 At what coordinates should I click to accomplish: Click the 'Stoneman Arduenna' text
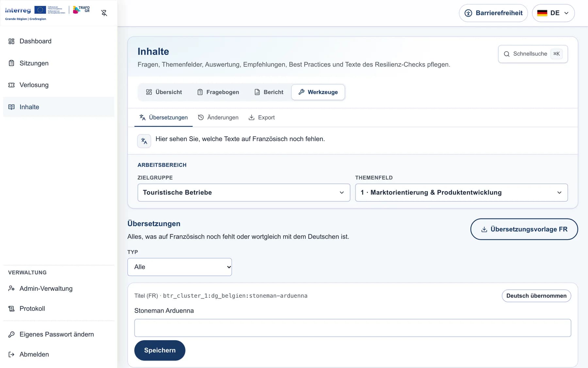[164, 311]
